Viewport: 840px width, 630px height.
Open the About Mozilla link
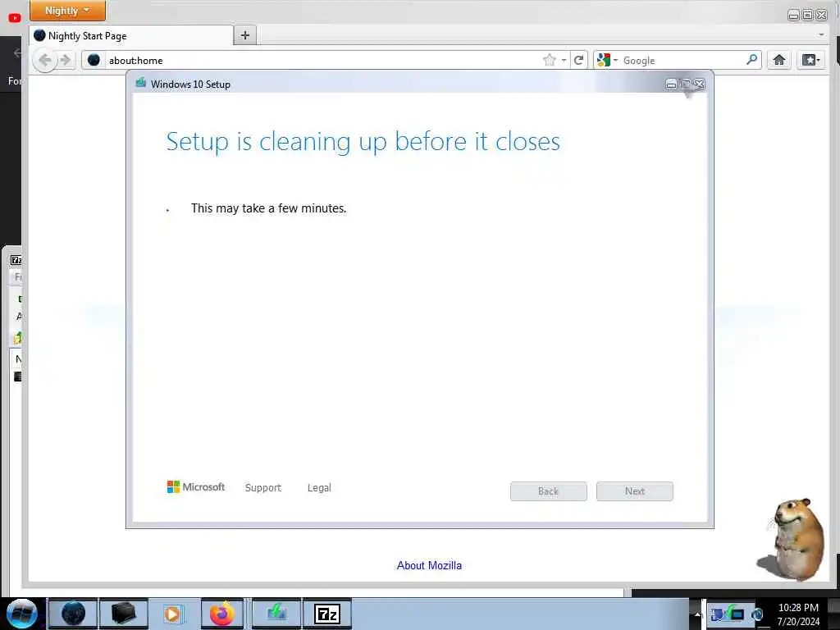(x=429, y=565)
